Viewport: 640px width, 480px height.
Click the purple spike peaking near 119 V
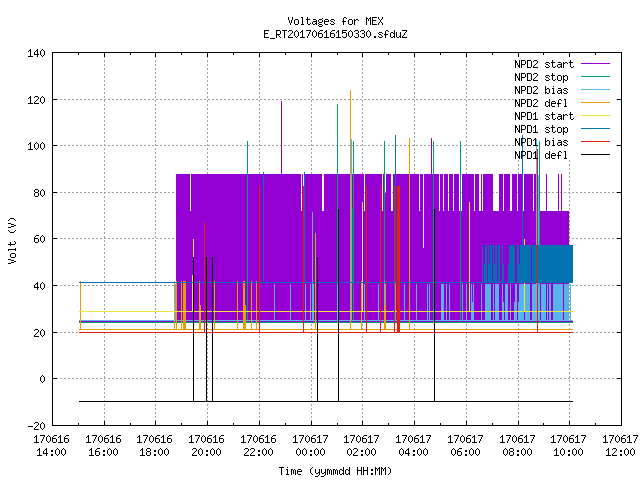pyautogui.click(x=281, y=138)
